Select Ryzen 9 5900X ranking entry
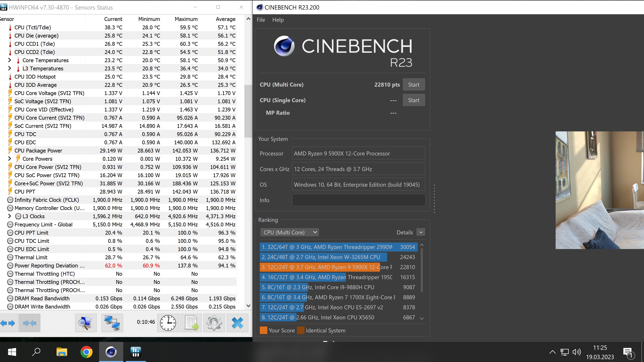The image size is (644, 362). (338, 267)
